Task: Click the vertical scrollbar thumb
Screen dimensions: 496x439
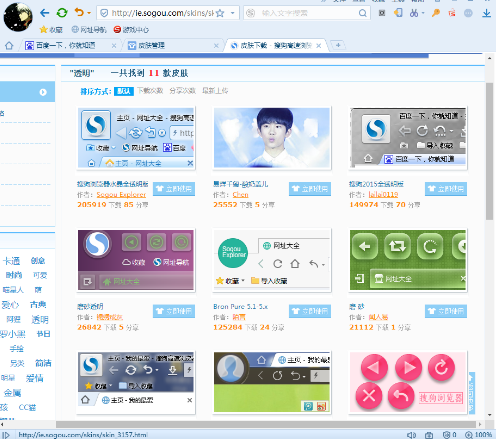Action: [x=489, y=152]
